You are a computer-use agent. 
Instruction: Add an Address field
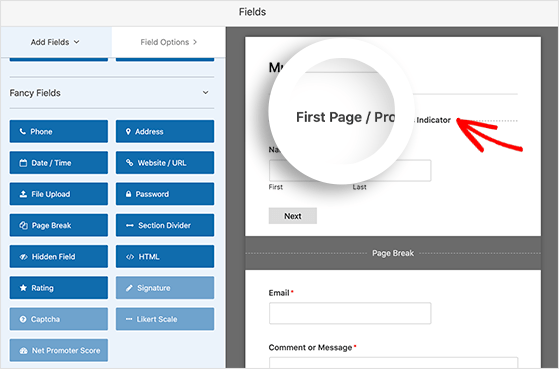pyautogui.click(x=165, y=131)
